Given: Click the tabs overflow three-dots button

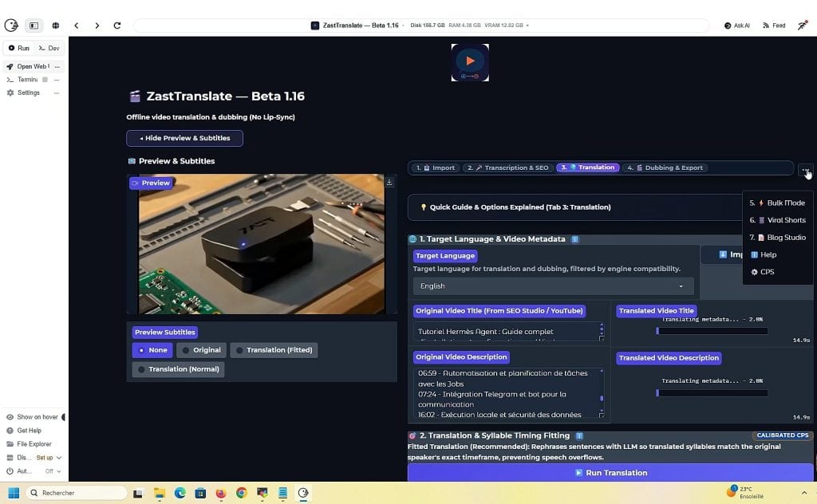Looking at the screenshot, I should 806,170.
